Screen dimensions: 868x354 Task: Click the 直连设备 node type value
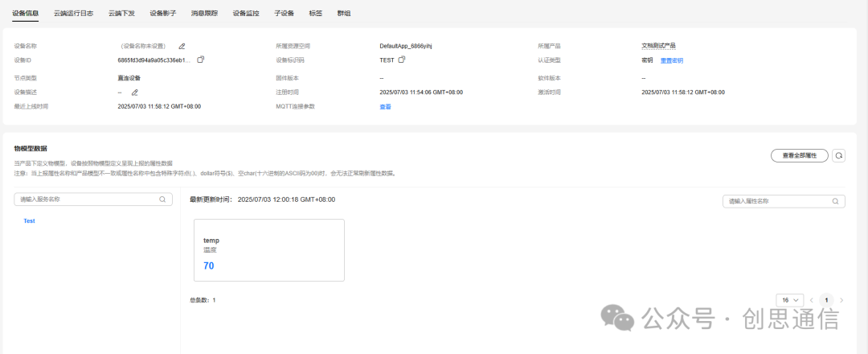(129, 79)
